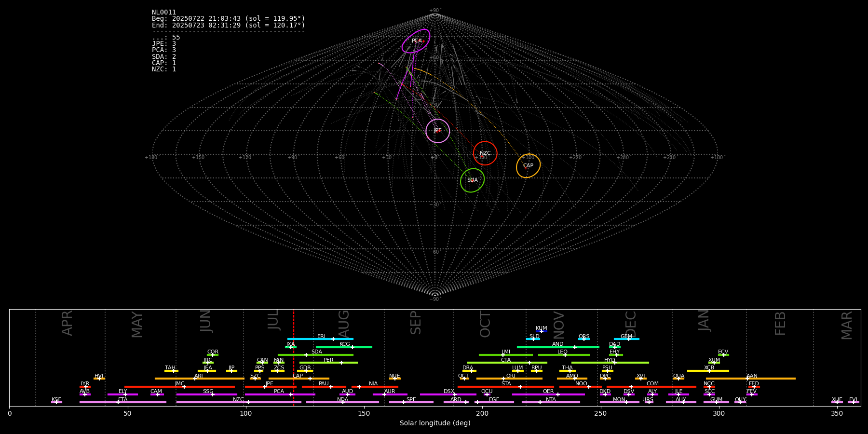Click the purple PCA radiant circle on sky map
Image resolution: width=868 pixels, height=434 pixels.
pyautogui.click(x=416, y=41)
